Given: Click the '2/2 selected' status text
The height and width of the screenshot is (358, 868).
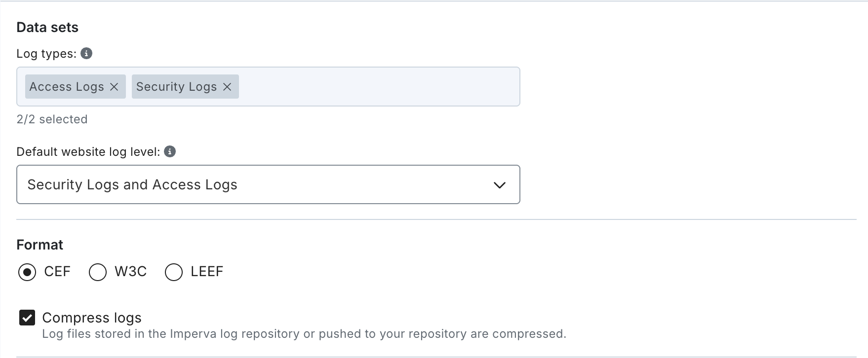Looking at the screenshot, I should click(52, 119).
